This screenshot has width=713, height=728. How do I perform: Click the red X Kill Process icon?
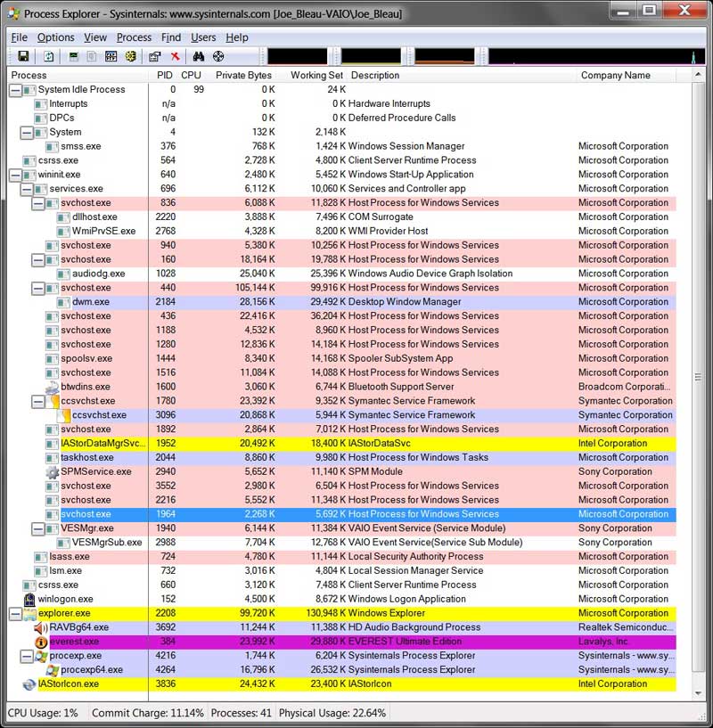coord(175,57)
